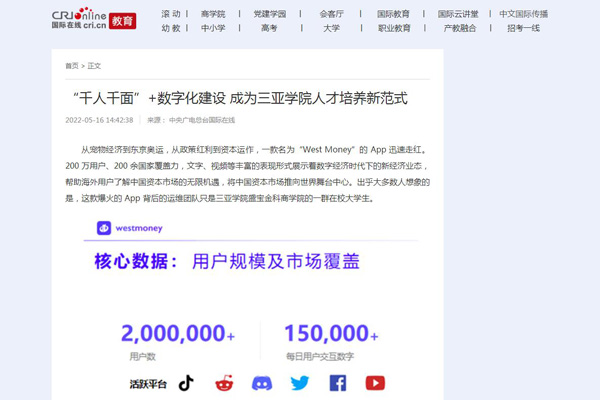Image resolution: width=600 pixels, height=400 pixels.
Task: Click the westmoney purple logo icon
Action: pyautogui.click(x=104, y=228)
